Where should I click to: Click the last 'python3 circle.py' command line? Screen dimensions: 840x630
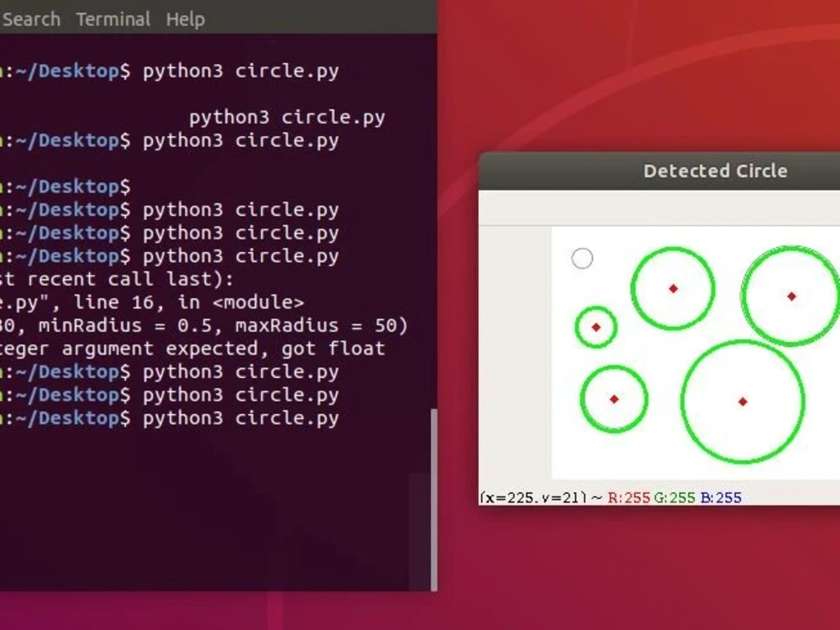click(x=240, y=418)
